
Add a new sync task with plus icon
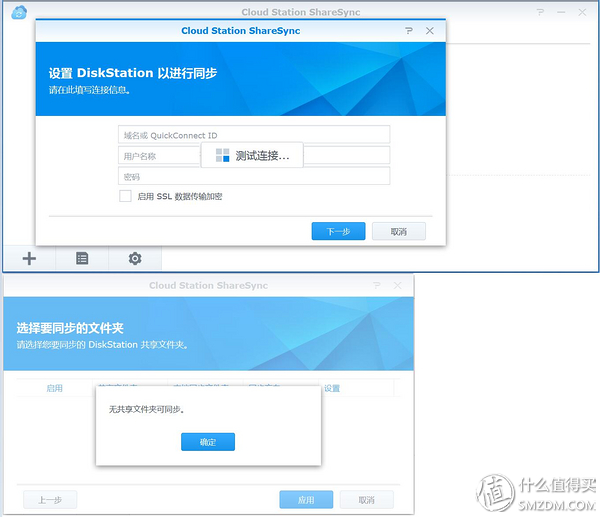[x=29, y=259]
